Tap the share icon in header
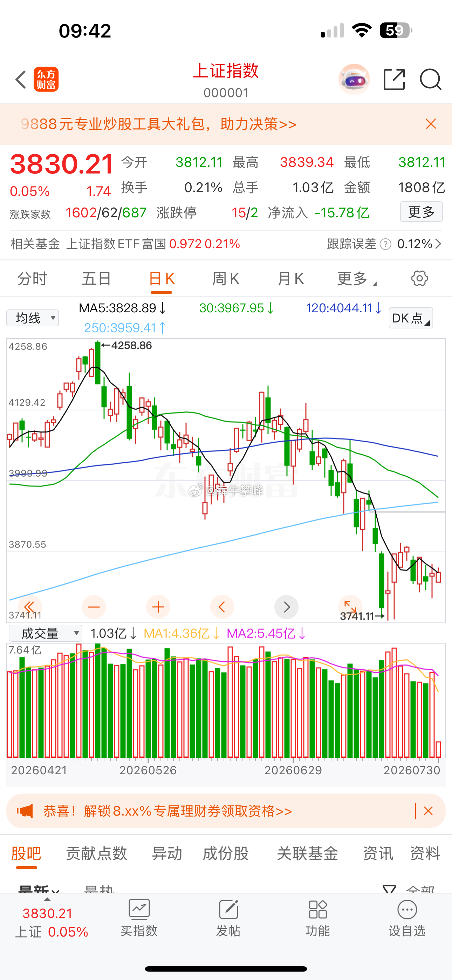Screen dimensions: 452x980 pyautogui.click(x=394, y=80)
